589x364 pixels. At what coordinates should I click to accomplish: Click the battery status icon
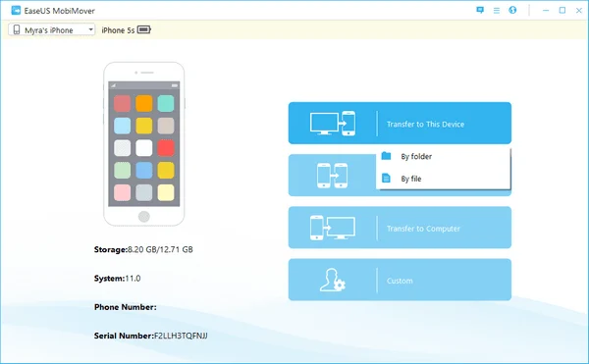144,29
